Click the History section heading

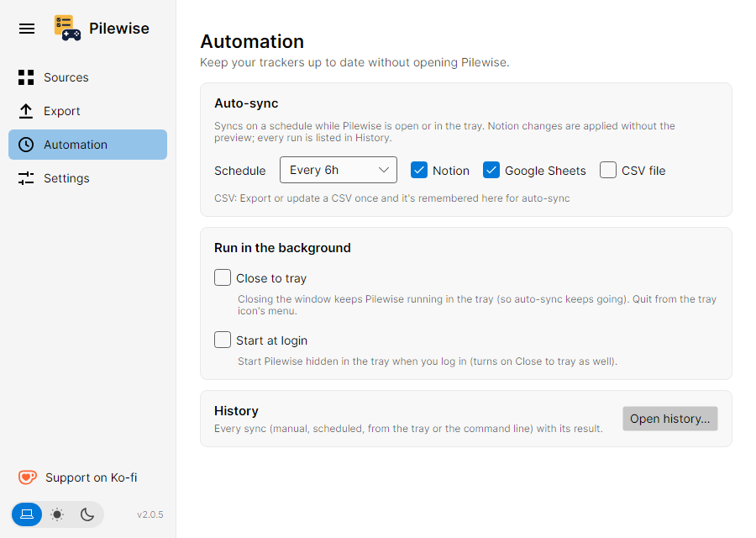point(236,411)
